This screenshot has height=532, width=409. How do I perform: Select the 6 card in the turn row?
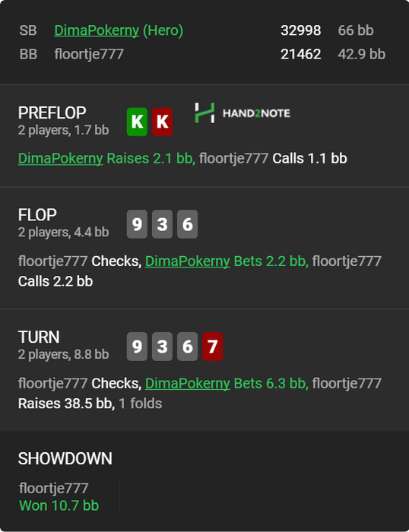187,347
